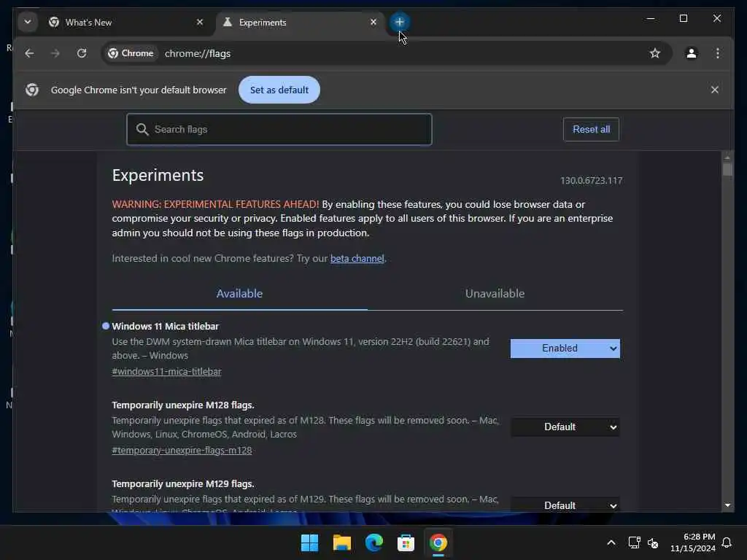Image resolution: width=747 pixels, height=560 pixels.
Task: Click Temporarily unexpire M129 flags heading
Action: click(x=183, y=484)
